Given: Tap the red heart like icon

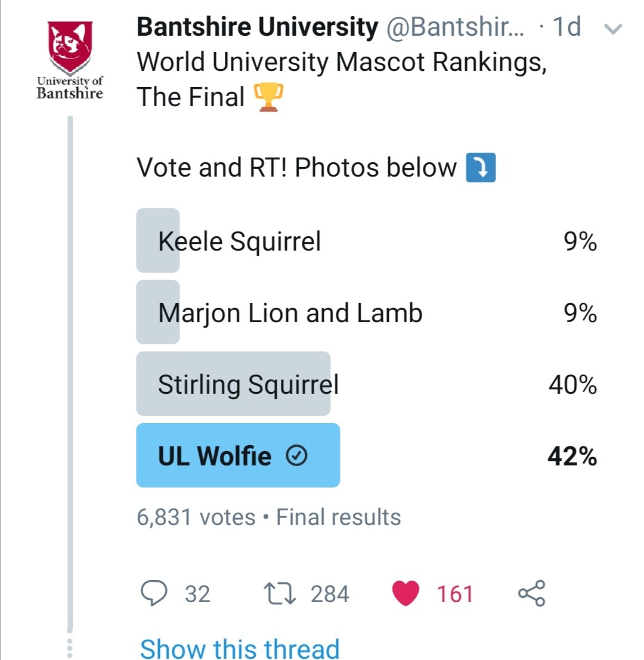Looking at the screenshot, I should (405, 594).
